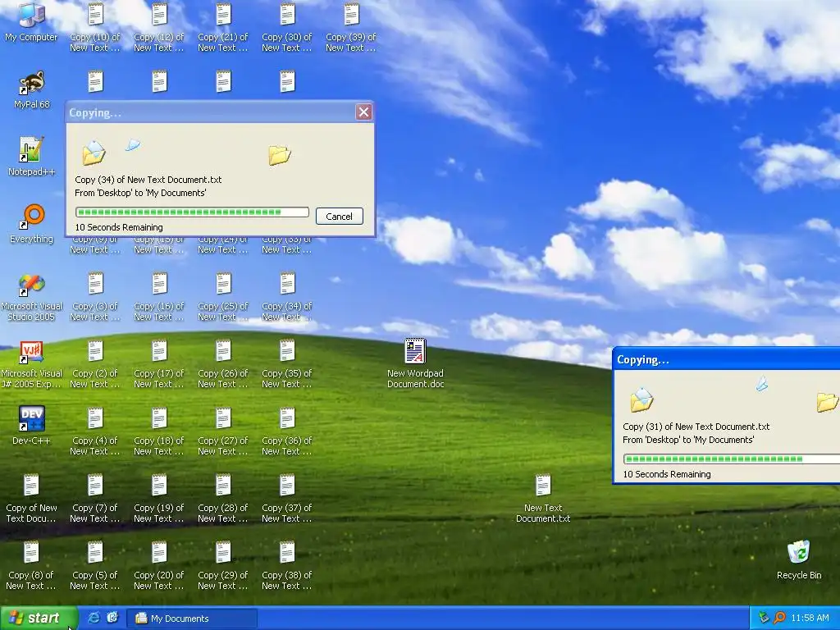Select Copy (36) of New Text file
The height and width of the screenshot is (630, 840).
(x=286, y=431)
